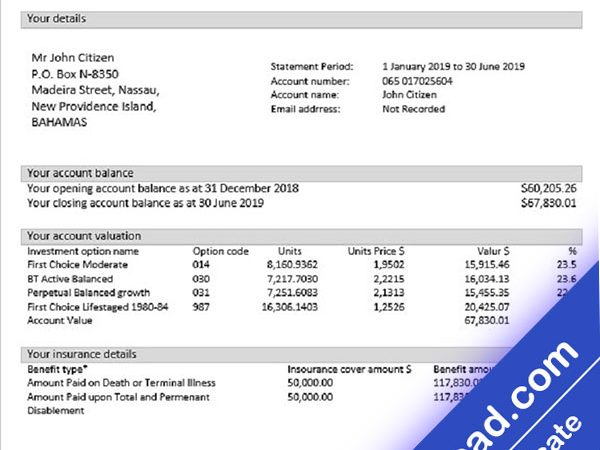Click the total account value '67,830.01'
The image size is (600, 450).
coord(487,321)
